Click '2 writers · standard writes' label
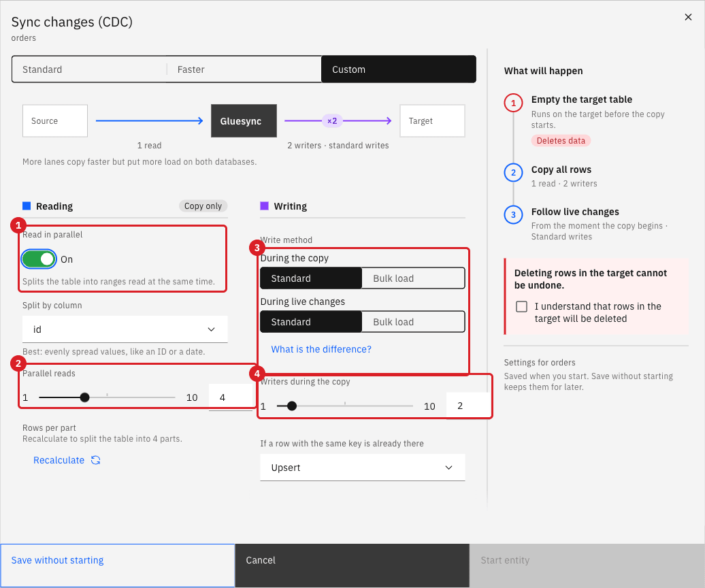Viewport: 705px width, 588px height. 338,145
